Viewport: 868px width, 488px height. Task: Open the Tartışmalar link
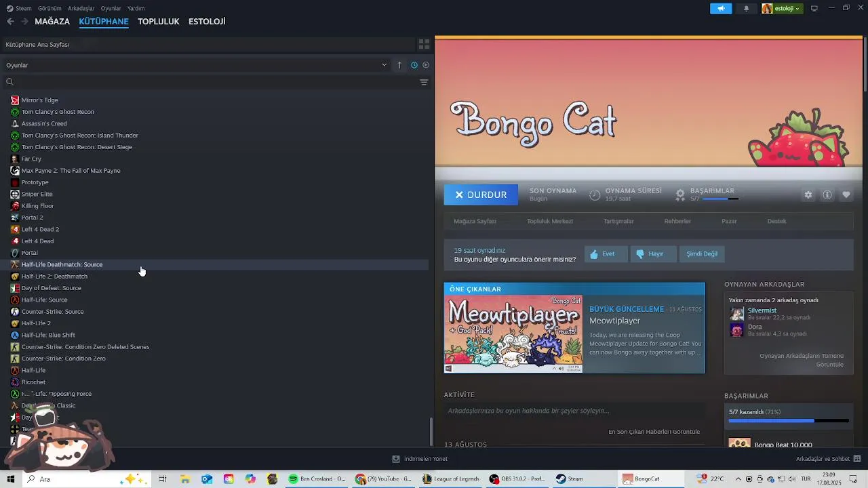click(x=618, y=221)
